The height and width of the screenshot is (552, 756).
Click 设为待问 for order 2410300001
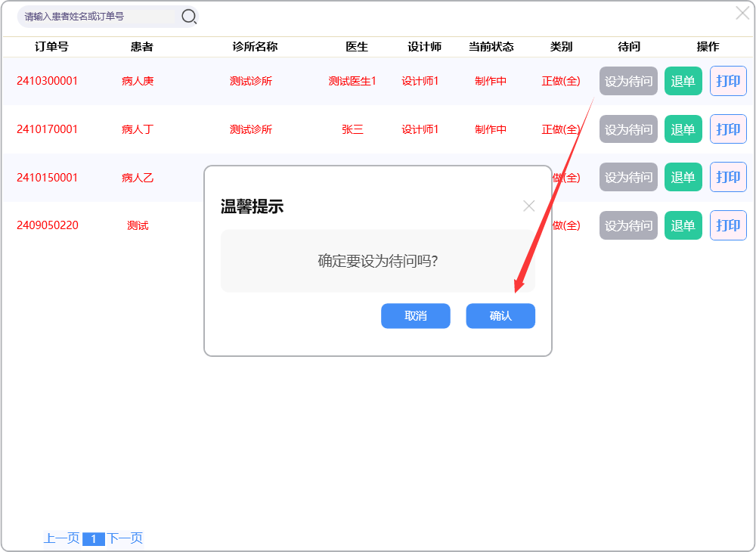628,81
